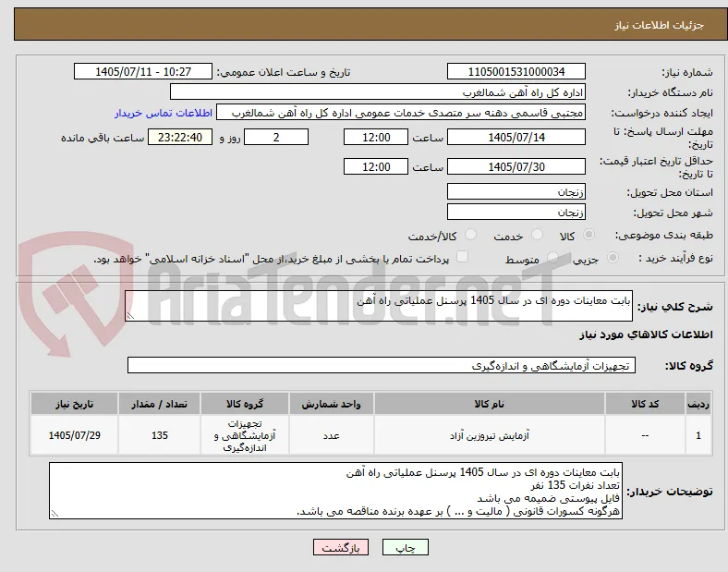Image resolution: width=728 pixels, height=572 pixels.
Task: Click the اداره کل راه آهن شمالغرب buyer field
Action: point(378,91)
